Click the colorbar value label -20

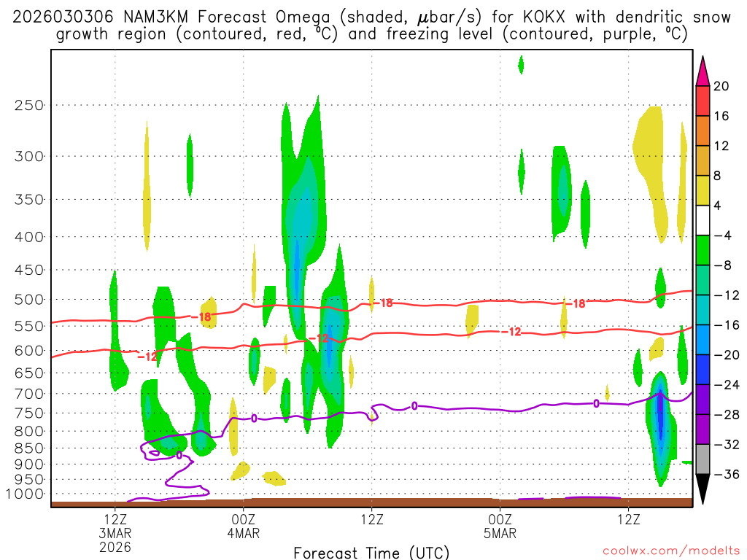tap(727, 355)
